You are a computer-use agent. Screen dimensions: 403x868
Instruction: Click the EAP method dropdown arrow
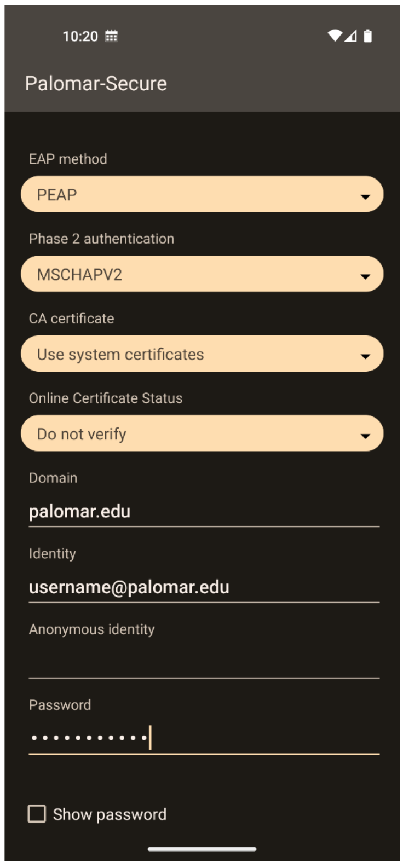point(365,196)
